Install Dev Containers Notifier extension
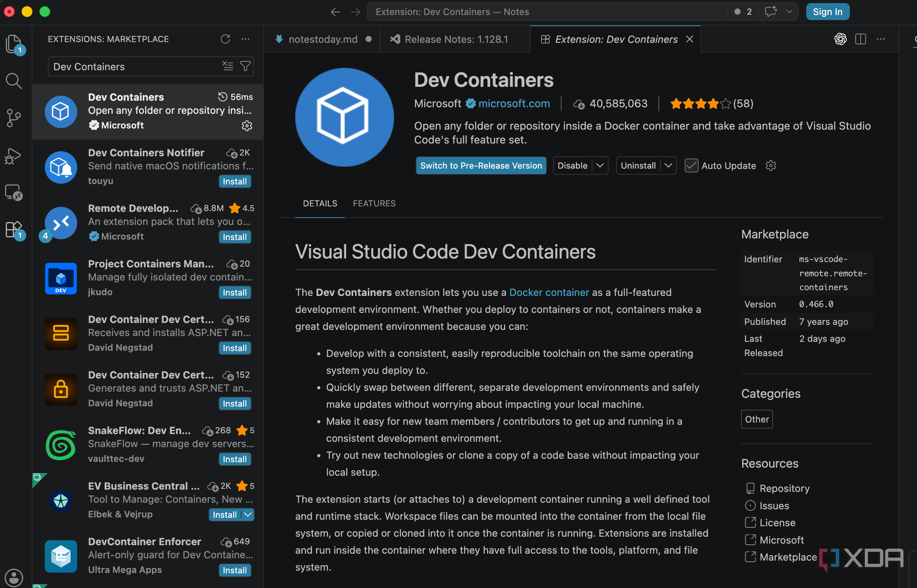The height and width of the screenshot is (588, 917). [235, 181]
